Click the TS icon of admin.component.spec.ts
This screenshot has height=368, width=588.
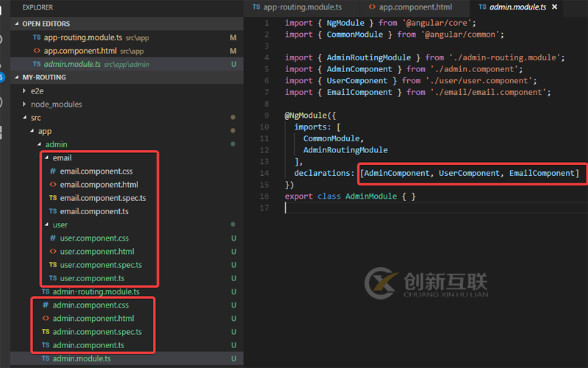pos(46,332)
